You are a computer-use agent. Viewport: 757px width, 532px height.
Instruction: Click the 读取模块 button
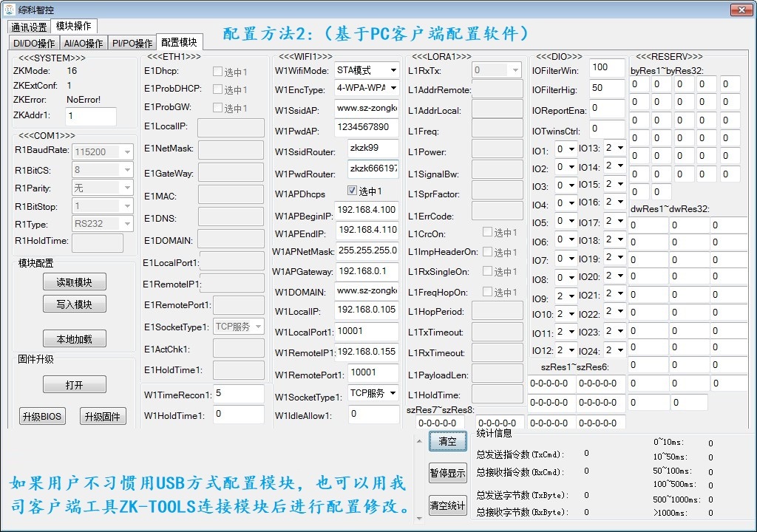[75, 282]
